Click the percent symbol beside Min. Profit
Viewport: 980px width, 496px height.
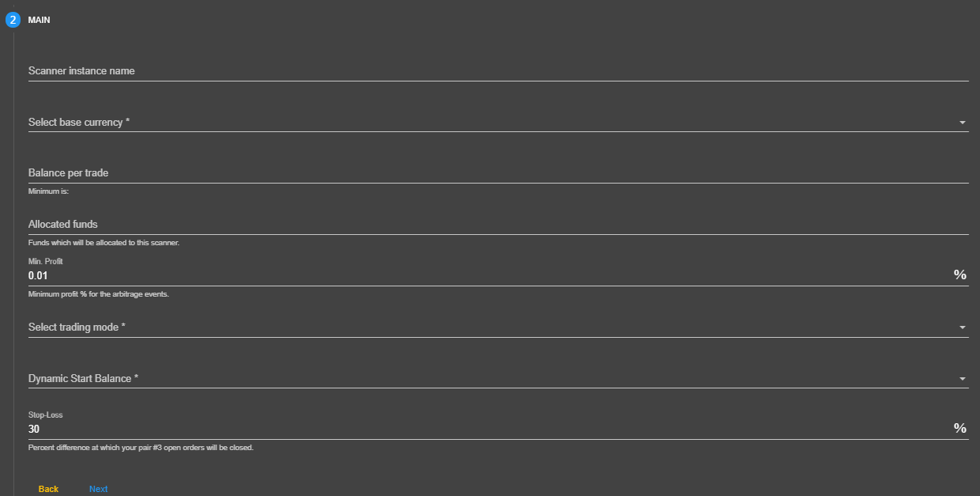959,275
